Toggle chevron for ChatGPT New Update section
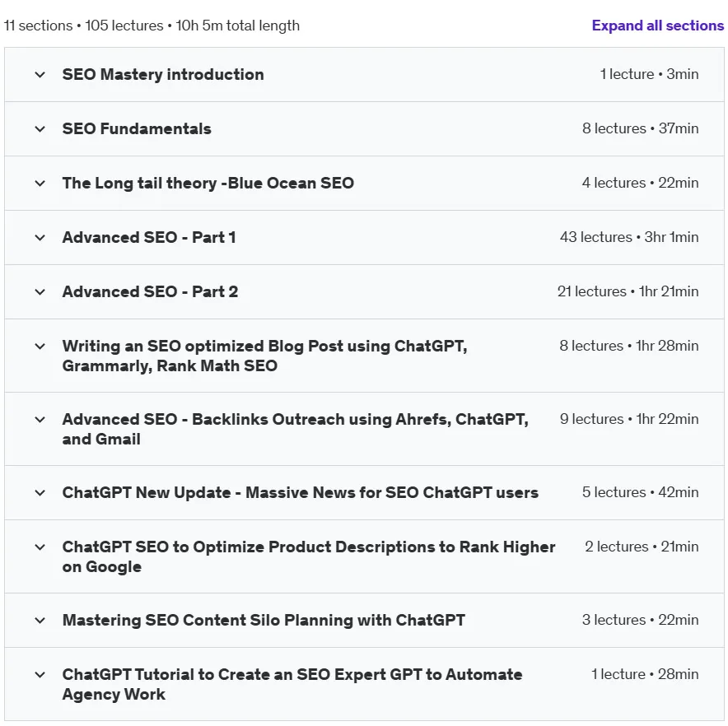The width and height of the screenshot is (728, 726). (x=40, y=493)
